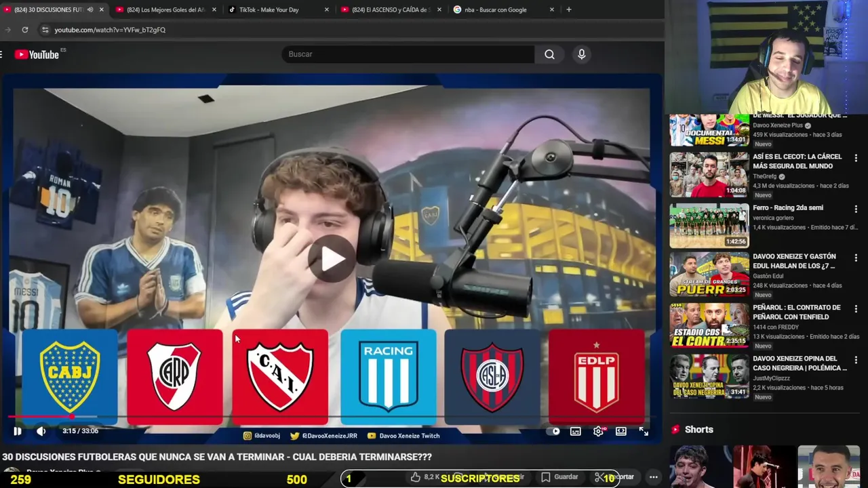Focus the YouTube Buscar search field

click(408, 54)
